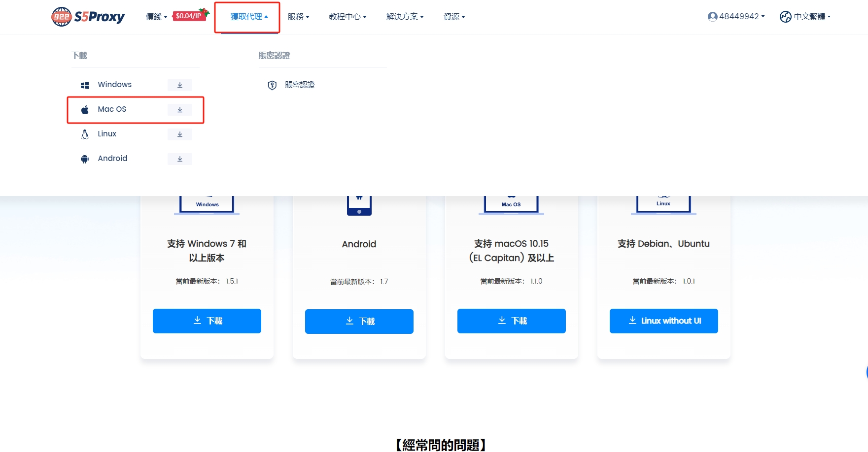Click the Mac OS download arrow icon

(x=180, y=110)
